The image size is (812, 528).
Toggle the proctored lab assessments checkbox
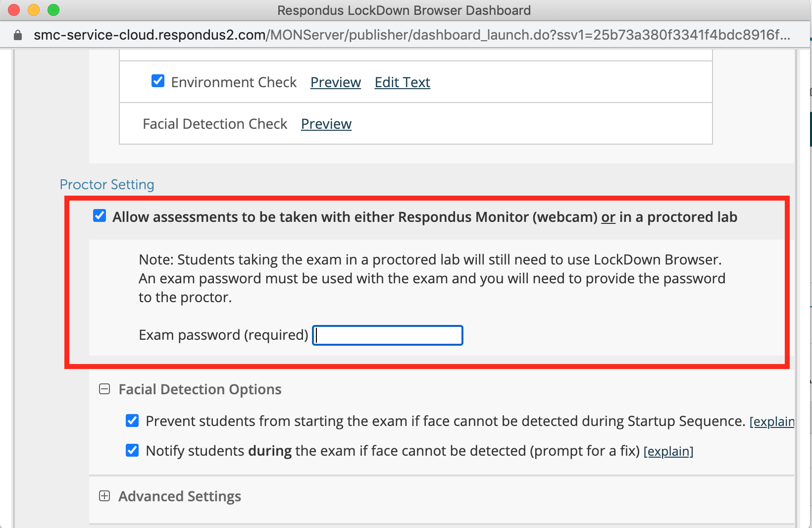tap(100, 216)
